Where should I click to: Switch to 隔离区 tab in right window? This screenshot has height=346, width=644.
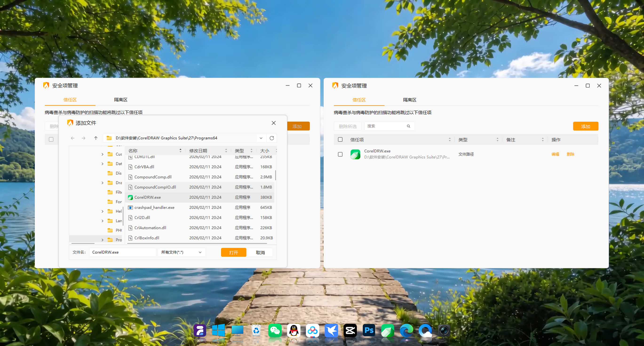(410, 100)
